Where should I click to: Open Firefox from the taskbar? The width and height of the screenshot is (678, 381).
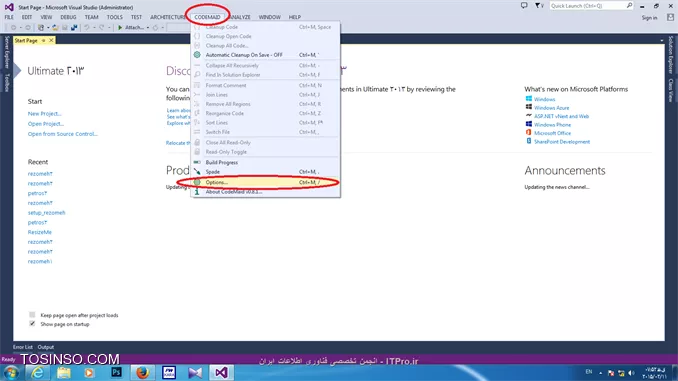(142, 373)
